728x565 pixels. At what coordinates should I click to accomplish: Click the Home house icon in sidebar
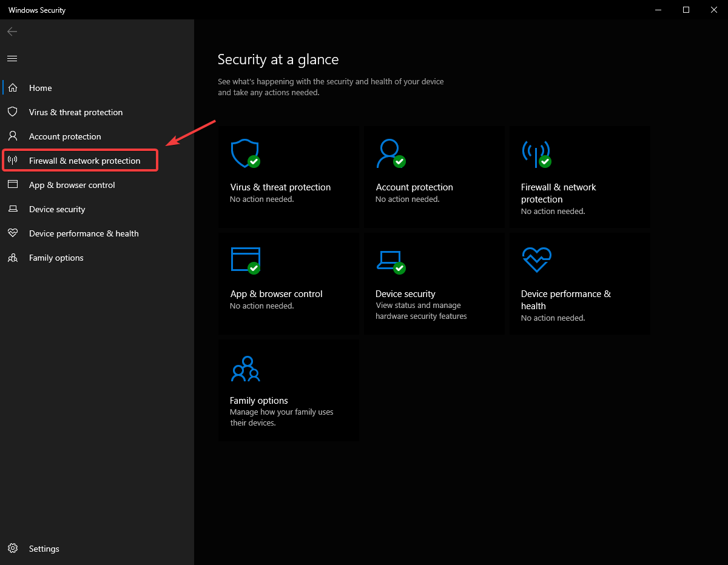12,87
